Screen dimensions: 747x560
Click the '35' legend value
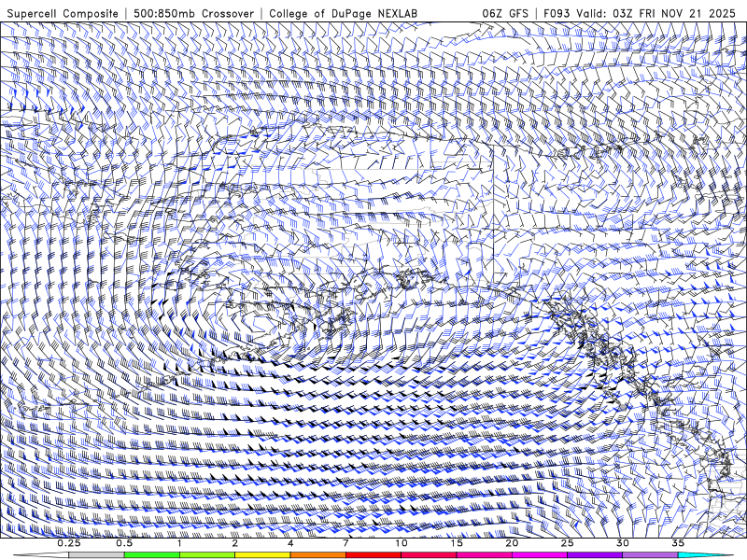point(678,543)
